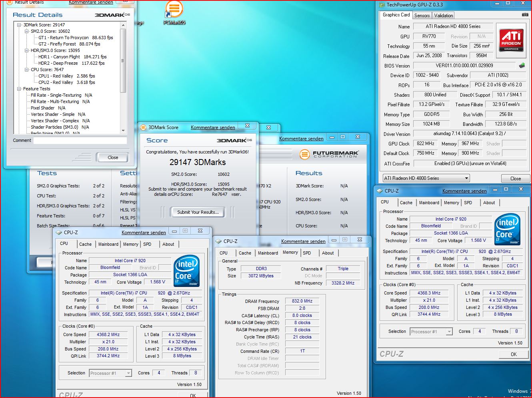
Task: Collapse the HDR/SM3.0 Score: 15095 node
Action: pos(27,50)
